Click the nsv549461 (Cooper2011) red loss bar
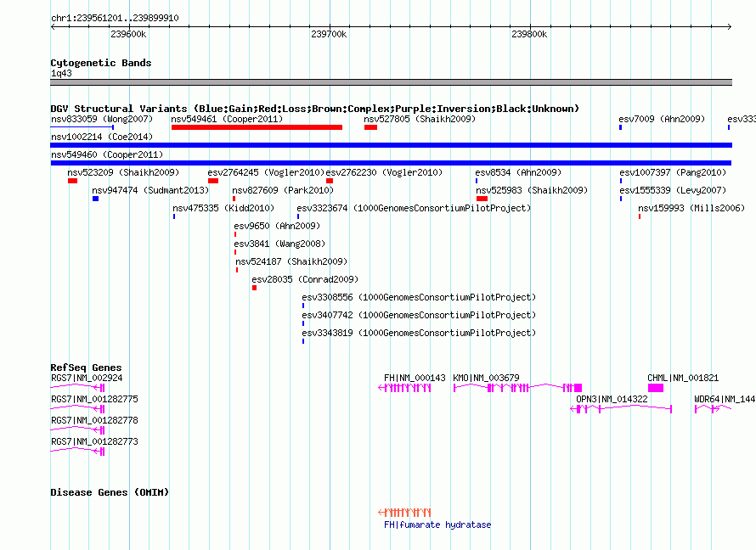756x550 pixels. (x=257, y=127)
